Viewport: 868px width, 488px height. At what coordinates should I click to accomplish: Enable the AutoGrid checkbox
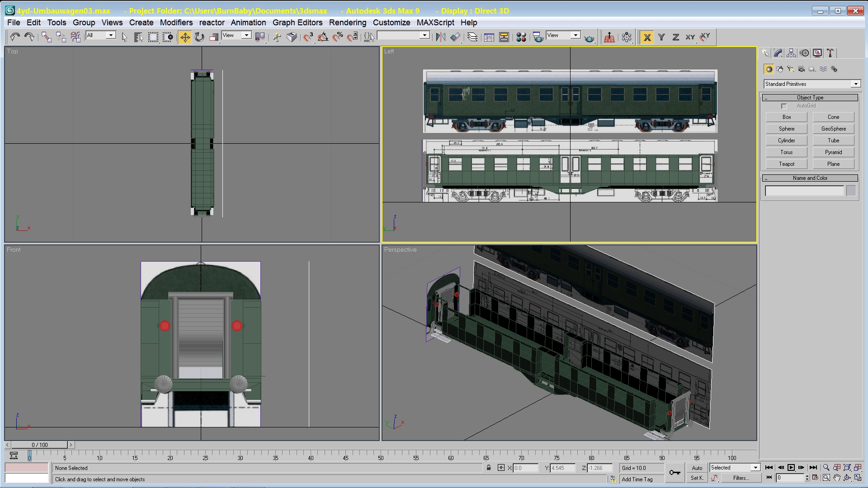click(x=784, y=106)
